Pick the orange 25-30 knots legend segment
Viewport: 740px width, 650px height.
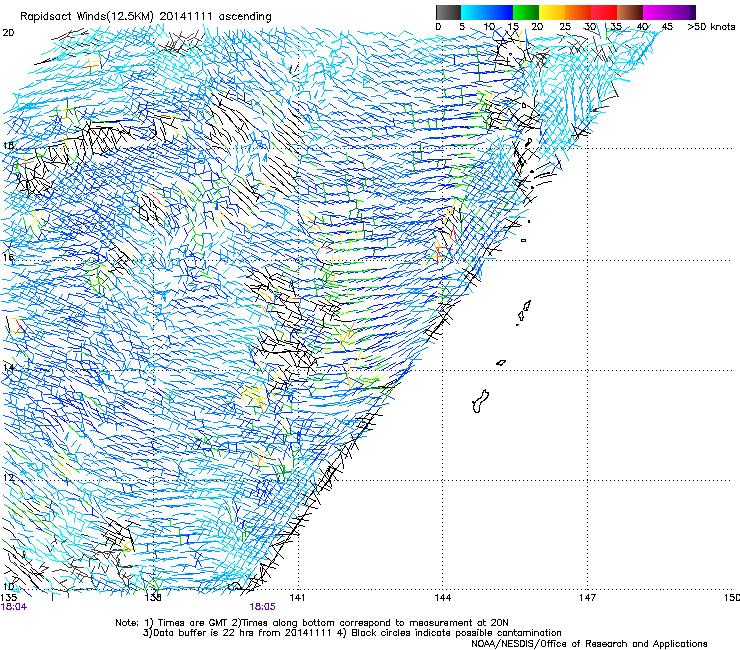pos(578,12)
